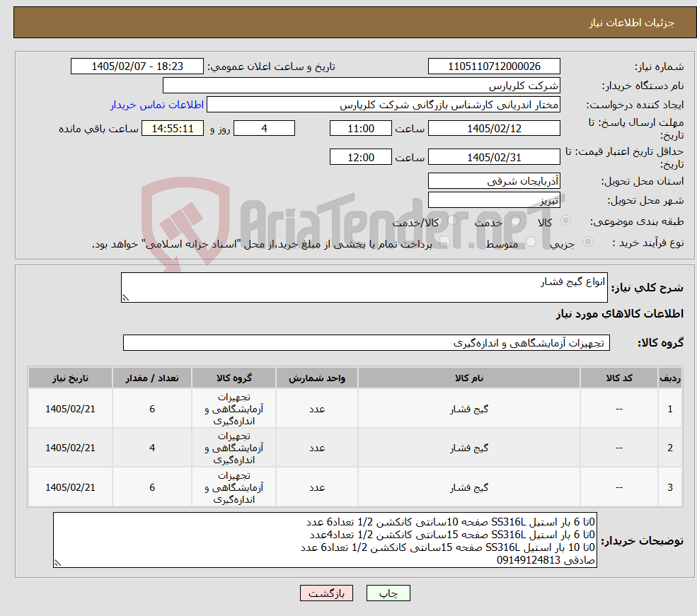Screen dimensions: 697x616
Task: Click the province field آذربایجان شرقی
Action: coord(494,181)
